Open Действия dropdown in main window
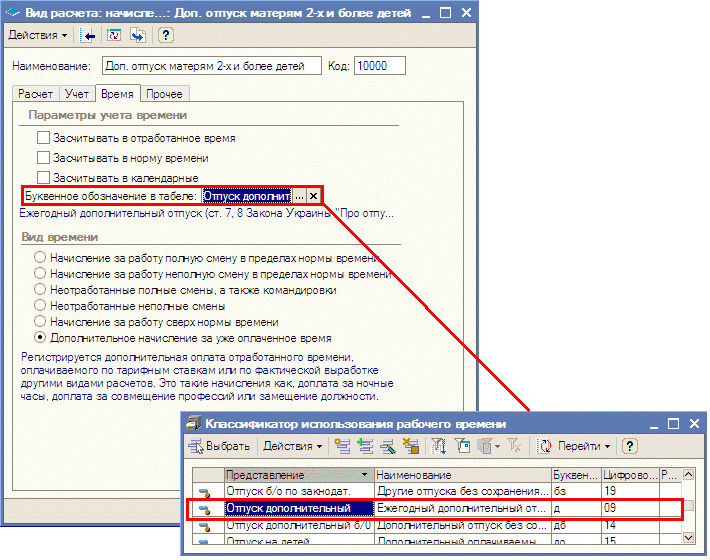Screen dimensions: 710x560 pos(38,35)
